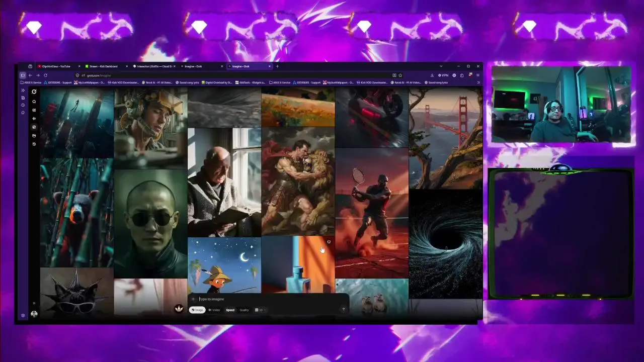Image resolution: width=644 pixels, height=362 pixels.
Task: Show more bookmarks overflow chevron
Action: coord(478,82)
